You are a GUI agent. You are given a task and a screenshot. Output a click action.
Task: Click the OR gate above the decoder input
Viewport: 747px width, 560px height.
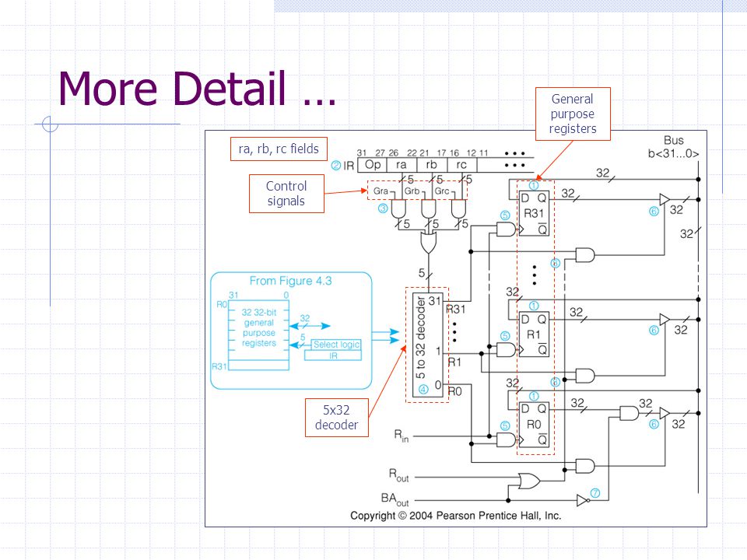pyautogui.click(x=428, y=243)
